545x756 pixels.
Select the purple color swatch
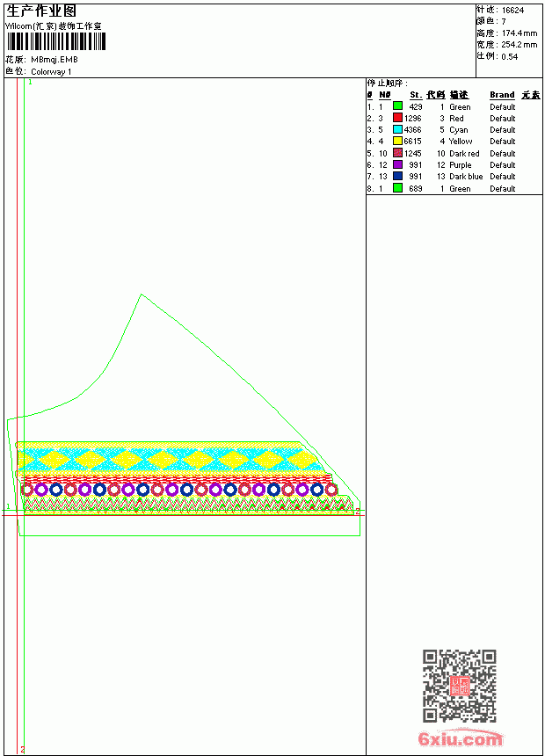tap(397, 164)
